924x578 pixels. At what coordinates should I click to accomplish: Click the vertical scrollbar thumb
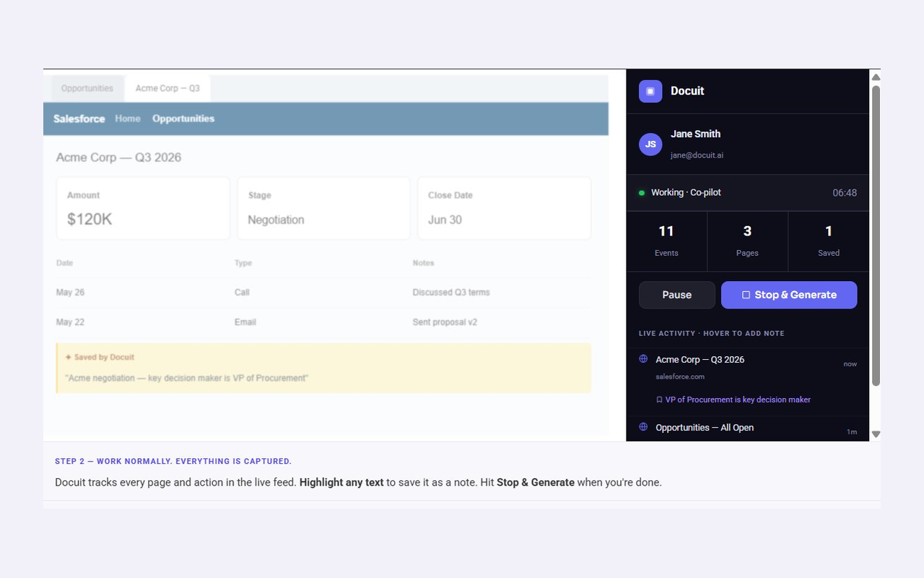pos(876,236)
